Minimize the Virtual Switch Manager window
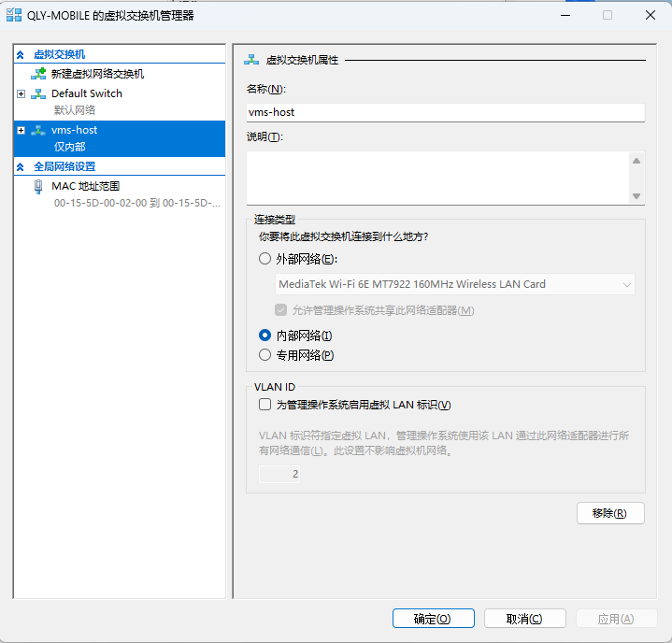This screenshot has width=672, height=643. (x=565, y=16)
